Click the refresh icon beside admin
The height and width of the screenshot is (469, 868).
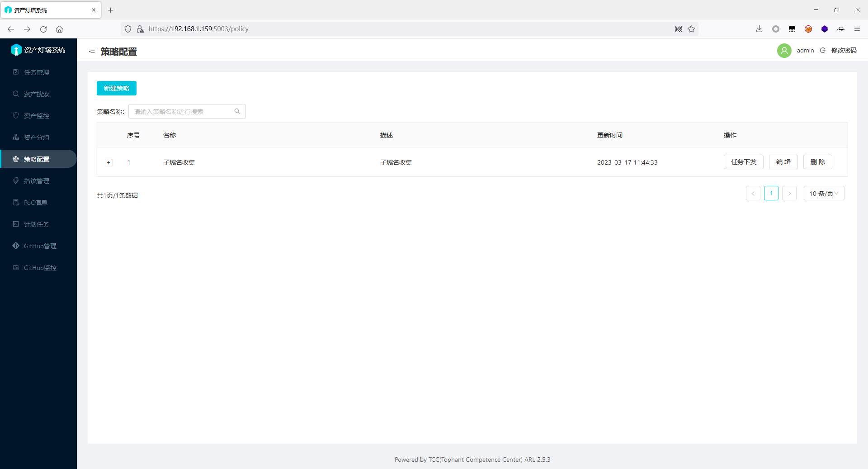tap(823, 50)
